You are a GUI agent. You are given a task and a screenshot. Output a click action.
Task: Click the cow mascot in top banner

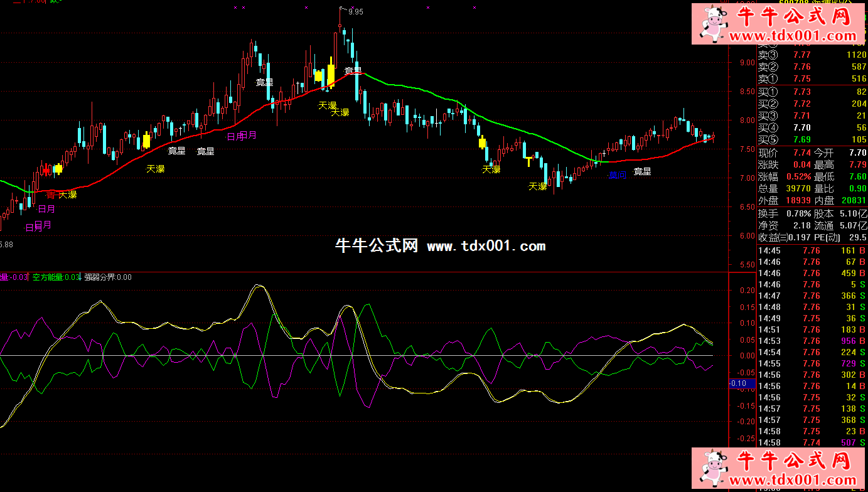point(713,24)
